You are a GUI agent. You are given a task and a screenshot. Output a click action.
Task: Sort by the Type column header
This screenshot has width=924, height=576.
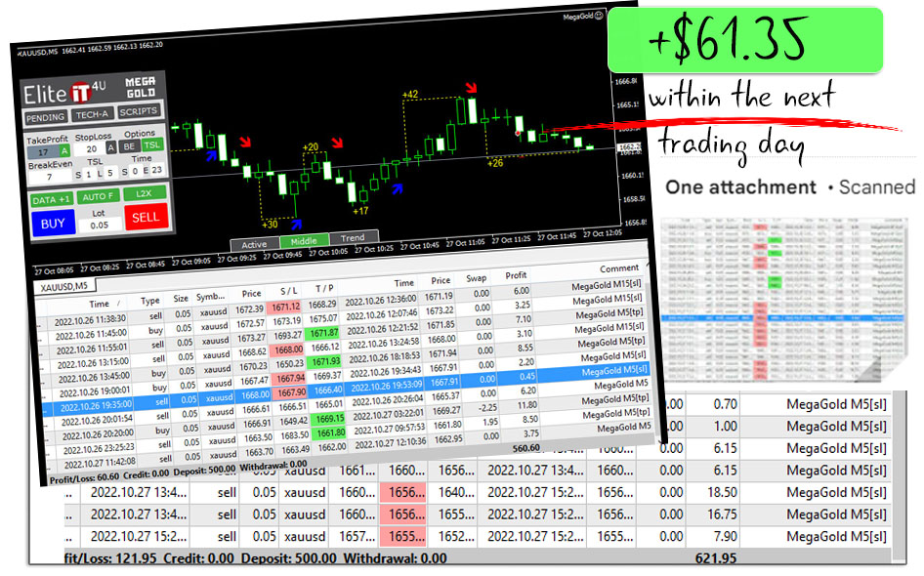(150, 301)
